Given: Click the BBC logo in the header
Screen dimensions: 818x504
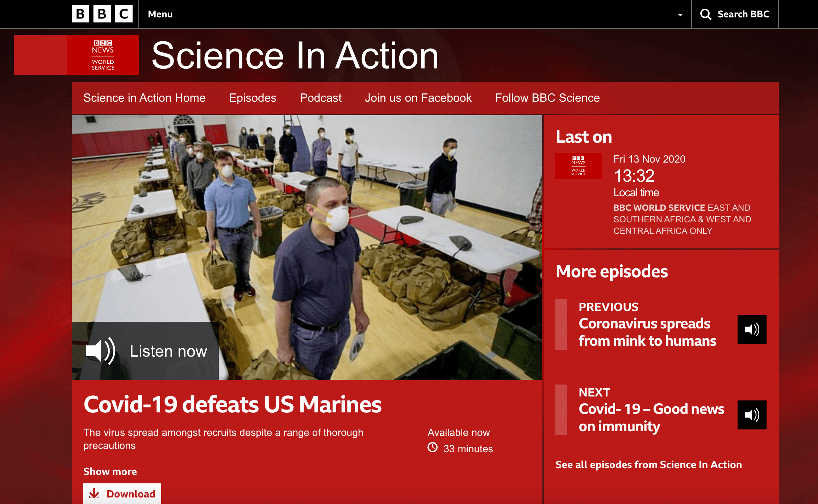Looking at the screenshot, I should tap(102, 14).
